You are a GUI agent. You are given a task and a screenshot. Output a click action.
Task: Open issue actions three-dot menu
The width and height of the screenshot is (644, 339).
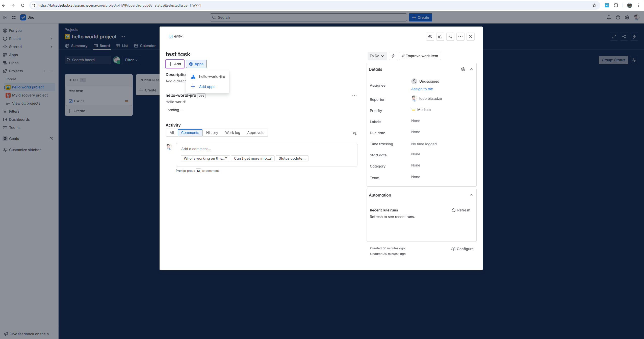(460, 37)
